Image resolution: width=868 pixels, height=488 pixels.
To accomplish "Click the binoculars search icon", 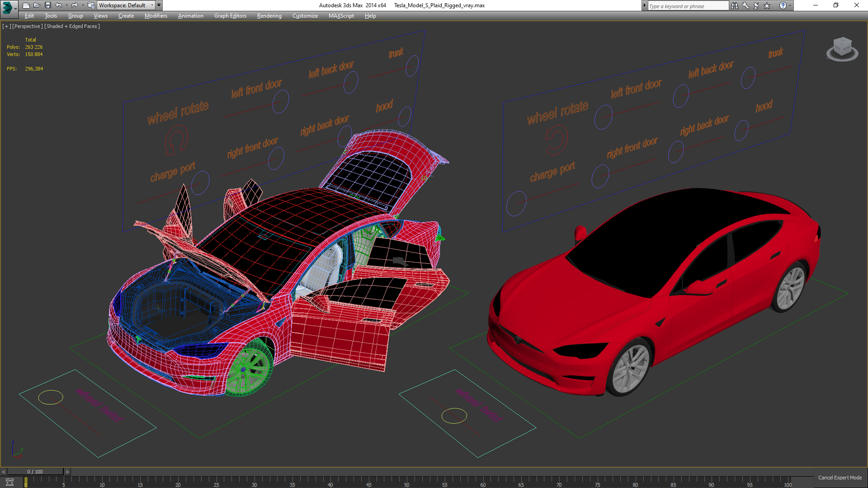I will pyautogui.click(x=735, y=5).
